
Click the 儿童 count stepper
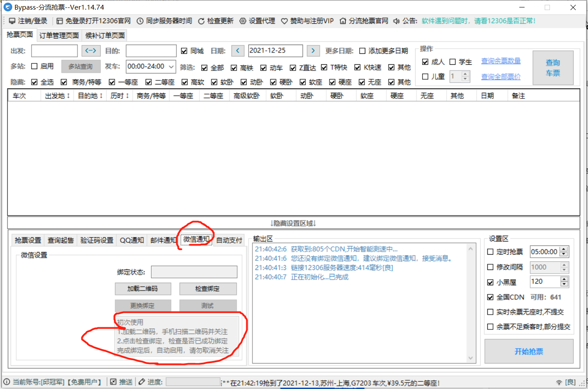(x=465, y=77)
